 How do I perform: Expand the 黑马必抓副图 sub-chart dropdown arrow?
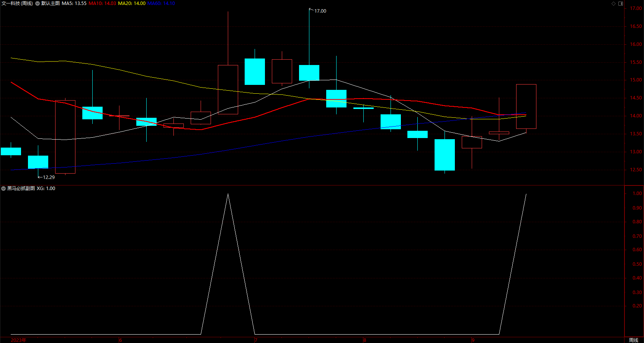[3, 189]
